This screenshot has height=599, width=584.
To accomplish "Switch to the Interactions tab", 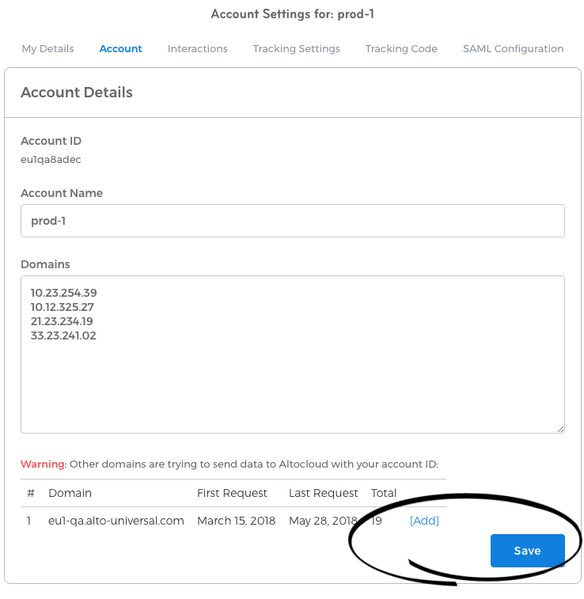I will tap(197, 49).
